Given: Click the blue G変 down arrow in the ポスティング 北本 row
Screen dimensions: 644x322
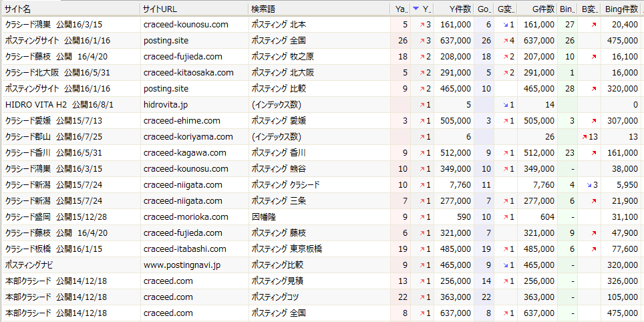Looking at the screenshot, I should (x=506, y=25).
